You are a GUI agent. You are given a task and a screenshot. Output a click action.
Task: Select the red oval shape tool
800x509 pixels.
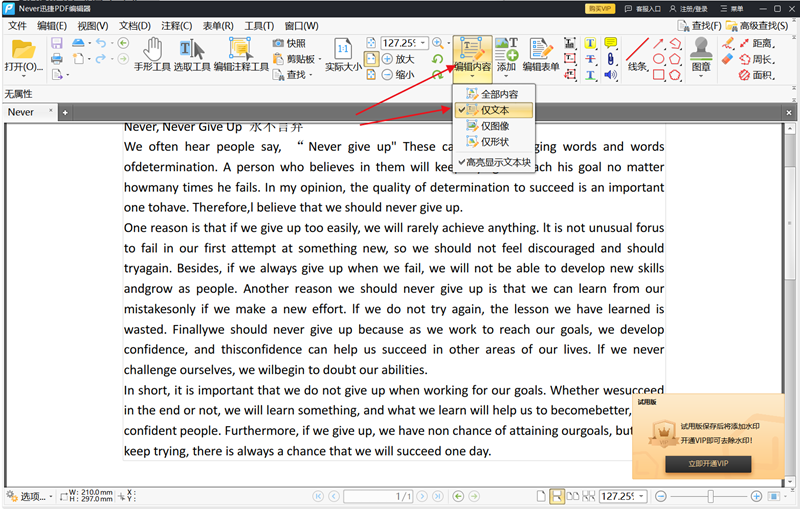(659, 59)
